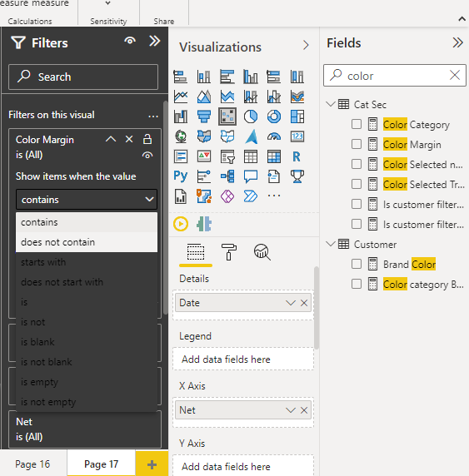The width and height of the screenshot is (469, 476).
Task: Select the Donut chart visual
Action: [273, 117]
